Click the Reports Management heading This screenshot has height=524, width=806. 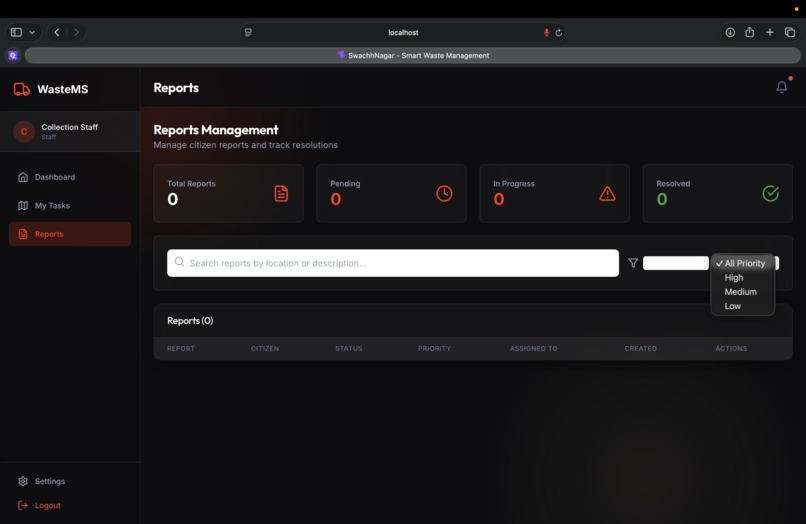216,130
